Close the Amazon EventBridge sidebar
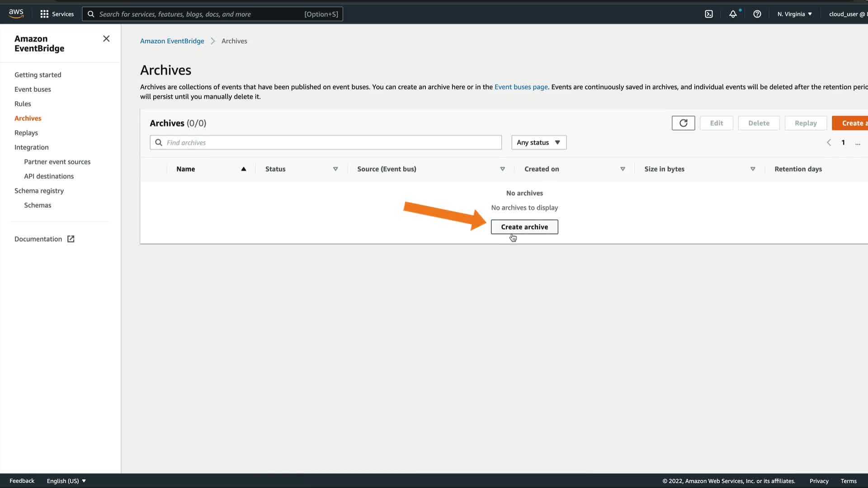This screenshot has height=488, width=868. pos(106,39)
